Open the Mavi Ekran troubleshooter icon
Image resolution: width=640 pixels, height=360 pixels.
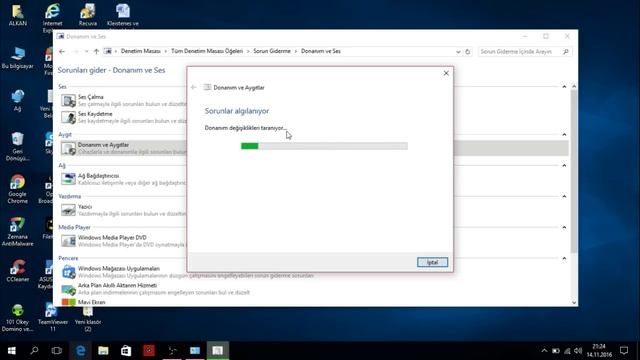coord(68,302)
